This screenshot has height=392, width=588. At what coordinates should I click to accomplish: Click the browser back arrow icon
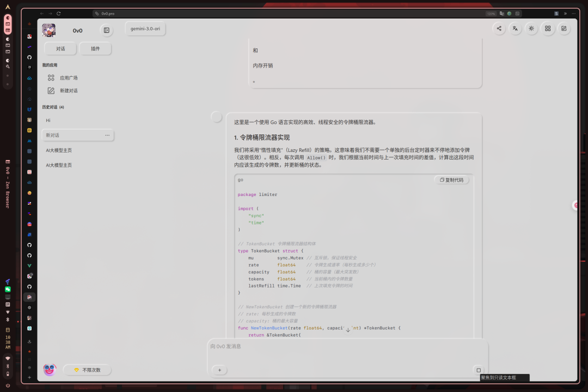pos(41,13)
